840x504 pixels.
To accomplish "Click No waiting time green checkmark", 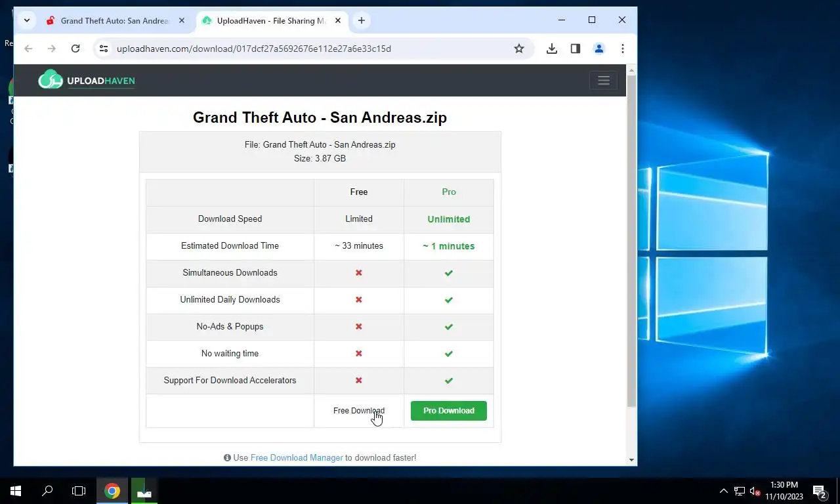I will [x=449, y=353].
